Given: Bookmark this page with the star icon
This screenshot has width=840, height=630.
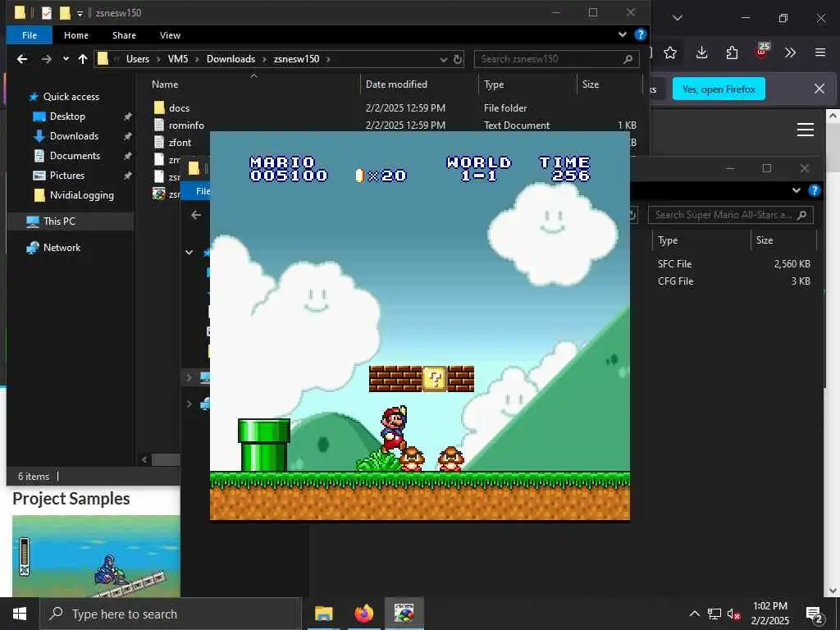Looking at the screenshot, I should click(670, 52).
